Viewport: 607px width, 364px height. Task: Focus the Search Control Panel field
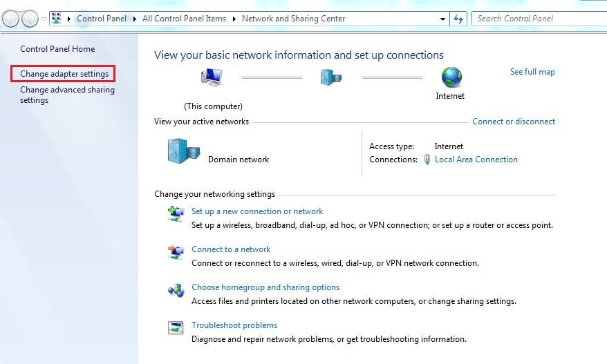point(539,19)
